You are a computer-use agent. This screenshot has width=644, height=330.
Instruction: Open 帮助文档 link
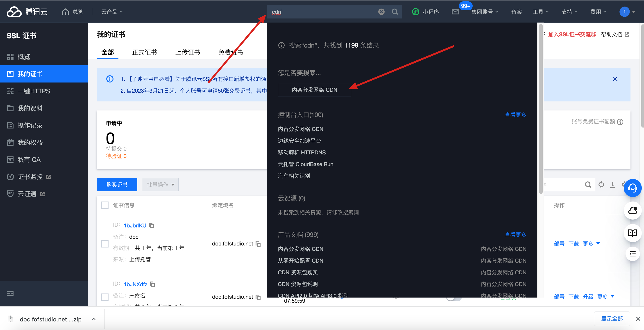pos(615,34)
